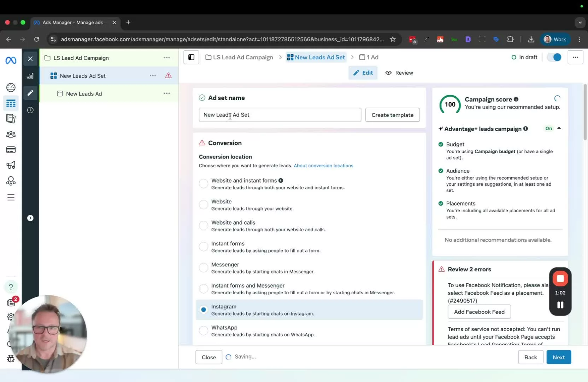This screenshot has width=588, height=382.
Task: Open the bar chart insights icon
Action: point(30,76)
